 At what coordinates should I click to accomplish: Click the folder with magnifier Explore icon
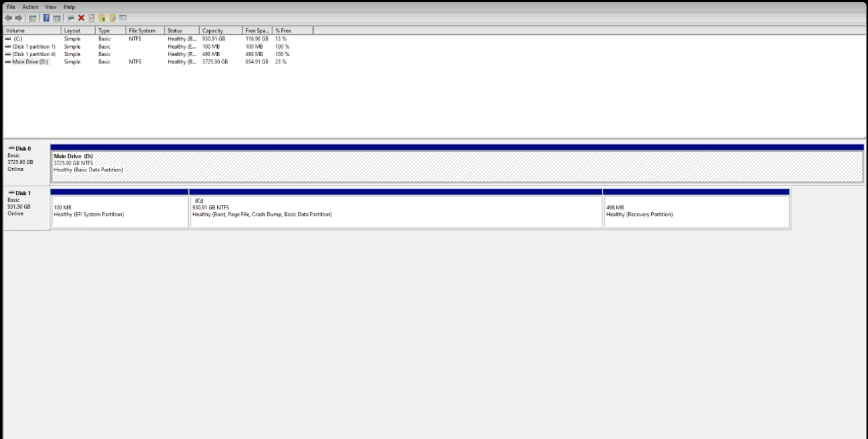pos(113,18)
